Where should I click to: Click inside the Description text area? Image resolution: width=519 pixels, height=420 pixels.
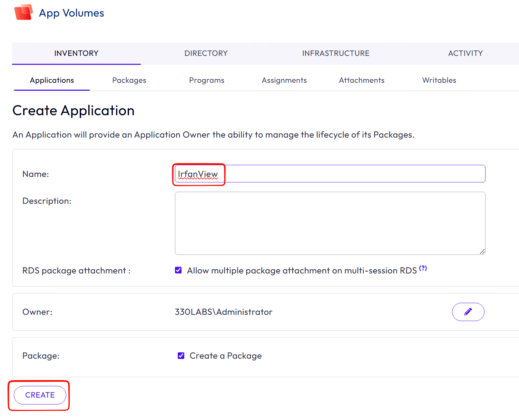point(330,223)
